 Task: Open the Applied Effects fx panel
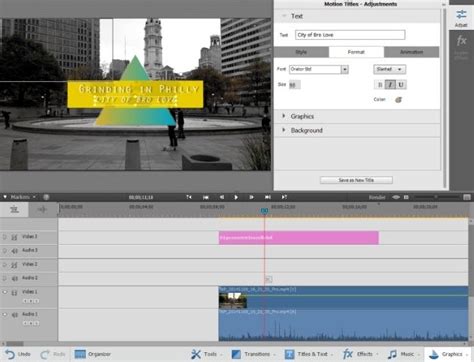point(461,41)
